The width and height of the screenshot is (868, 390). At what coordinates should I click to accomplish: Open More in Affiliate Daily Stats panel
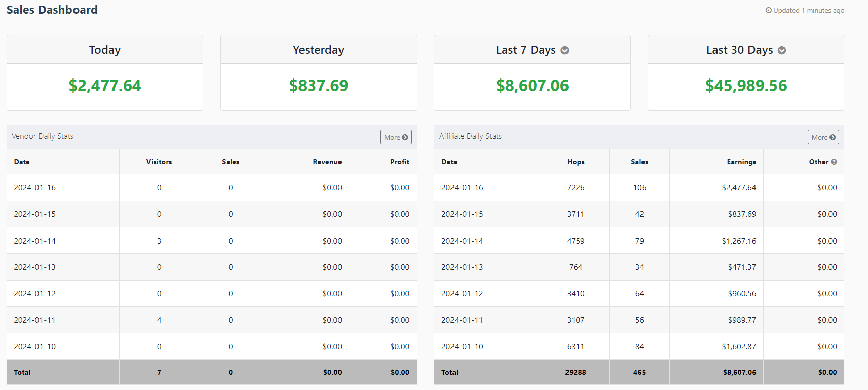(x=823, y=137)
